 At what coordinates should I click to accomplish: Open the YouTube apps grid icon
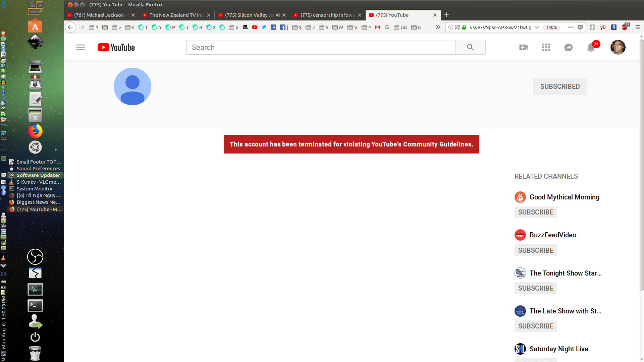546,47
